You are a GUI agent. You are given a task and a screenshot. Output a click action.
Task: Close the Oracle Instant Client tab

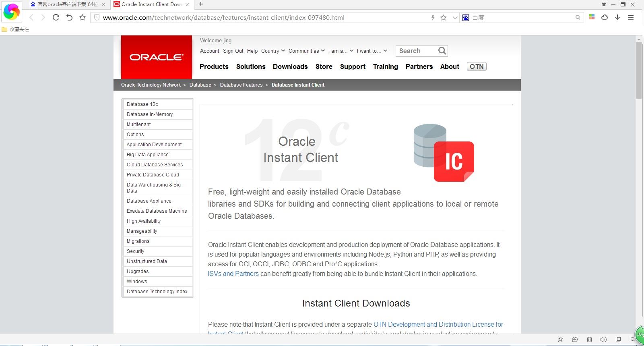tap(187, 4)
